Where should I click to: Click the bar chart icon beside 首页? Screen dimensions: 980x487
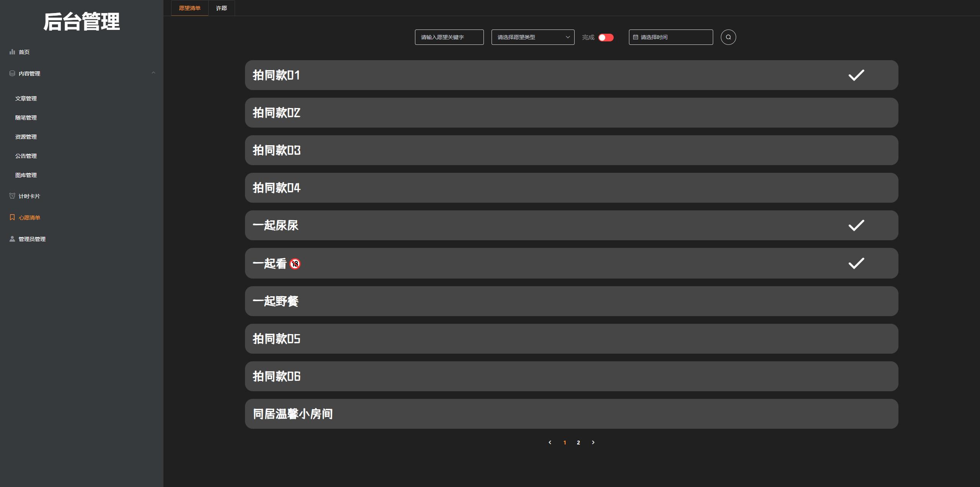tap(12, 52)
